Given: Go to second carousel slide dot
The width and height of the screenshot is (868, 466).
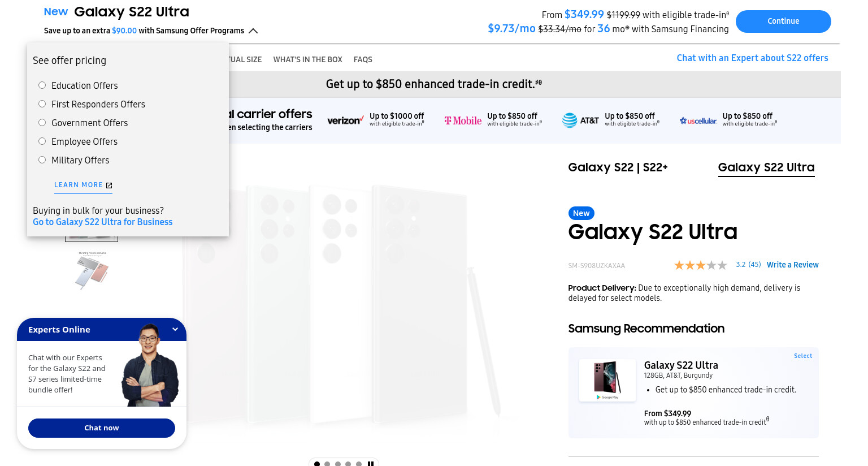Looking at the screenshot, I should (327, 464).
